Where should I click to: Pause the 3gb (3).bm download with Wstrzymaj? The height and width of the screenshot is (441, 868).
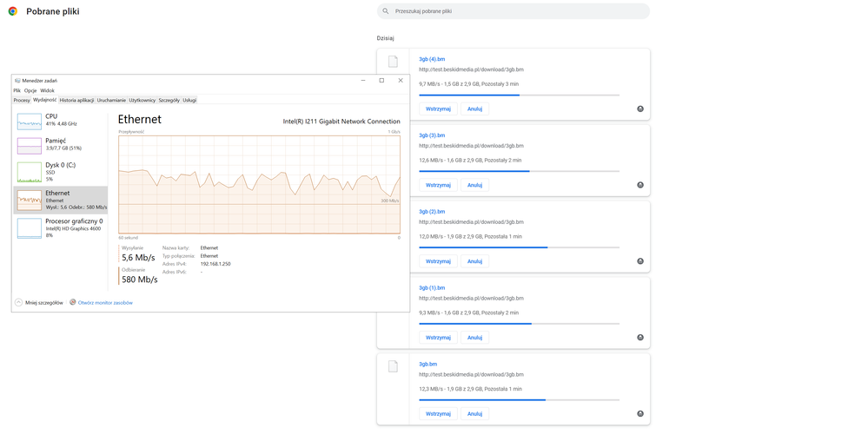tap(438, 185)
